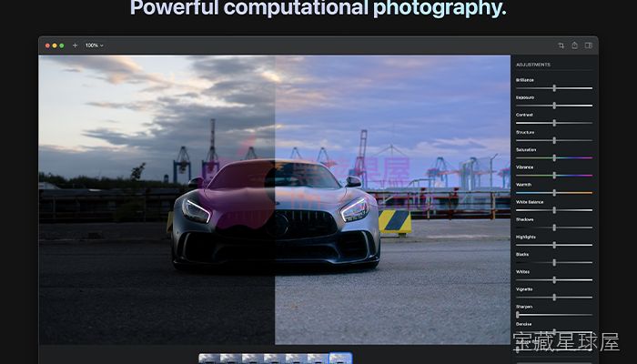Click the Brilliance slider track
Viewport: 637px width, 364px height.
coord(554,88)
